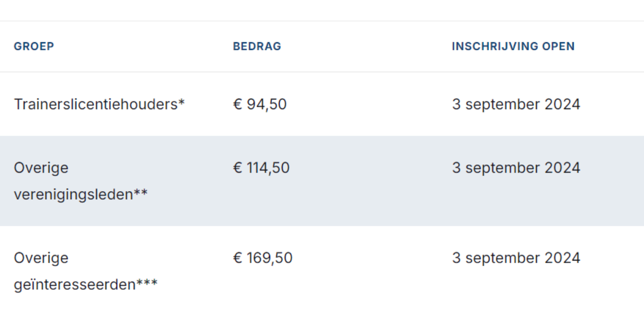Click the geïnteresseerden group name text

[x=74, y=285]
